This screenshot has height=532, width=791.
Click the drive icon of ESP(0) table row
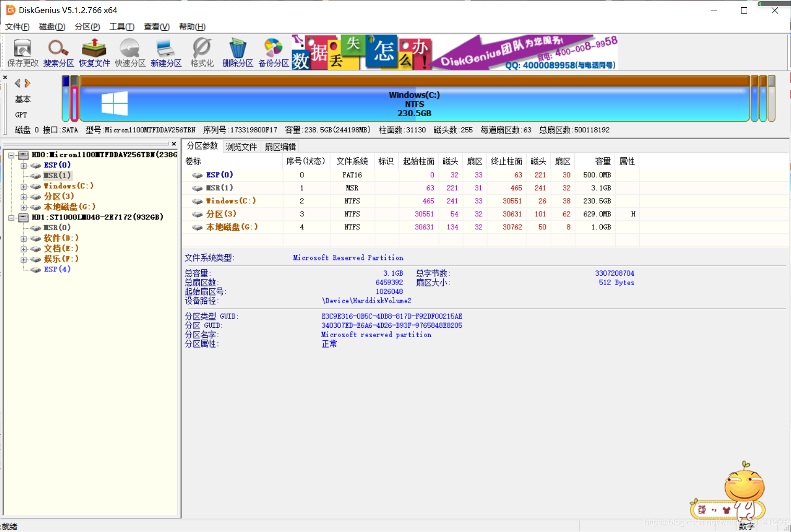pos(197,175)
